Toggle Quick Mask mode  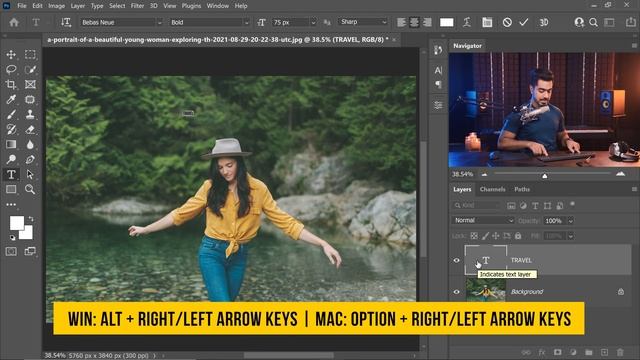(x=11, y=251)
